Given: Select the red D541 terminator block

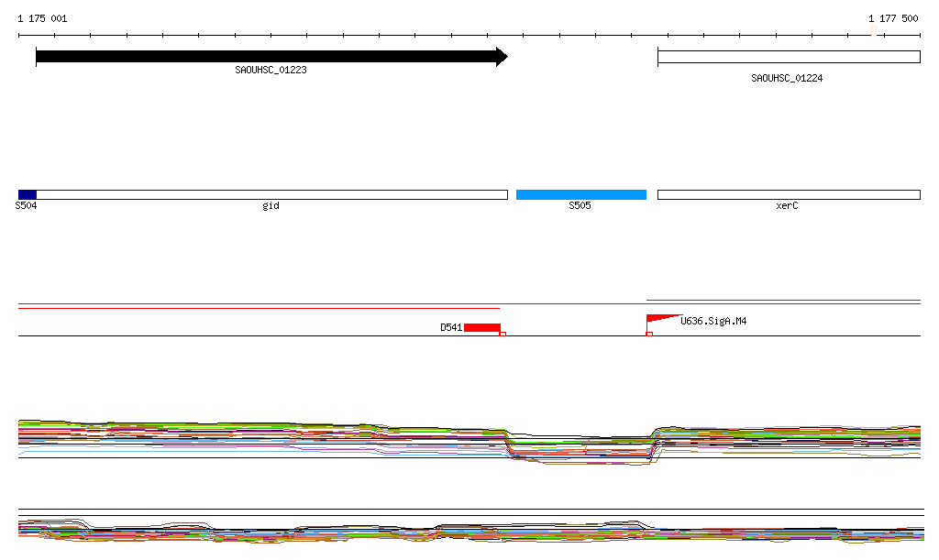Looking at the screenshot, I should click(x=481, y=327).
